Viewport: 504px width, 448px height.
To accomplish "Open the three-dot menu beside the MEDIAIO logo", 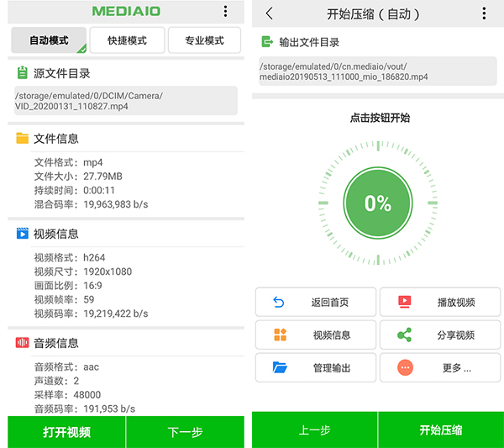I will (225, 11).
